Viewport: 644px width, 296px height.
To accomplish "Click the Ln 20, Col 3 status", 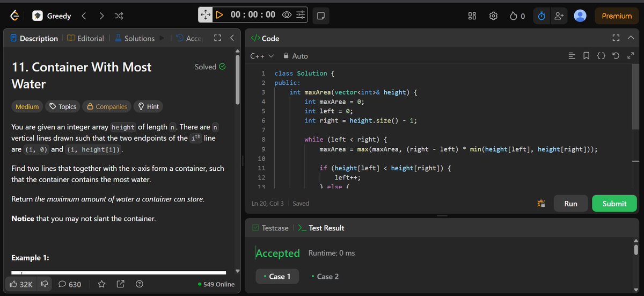I will (267, 204).
